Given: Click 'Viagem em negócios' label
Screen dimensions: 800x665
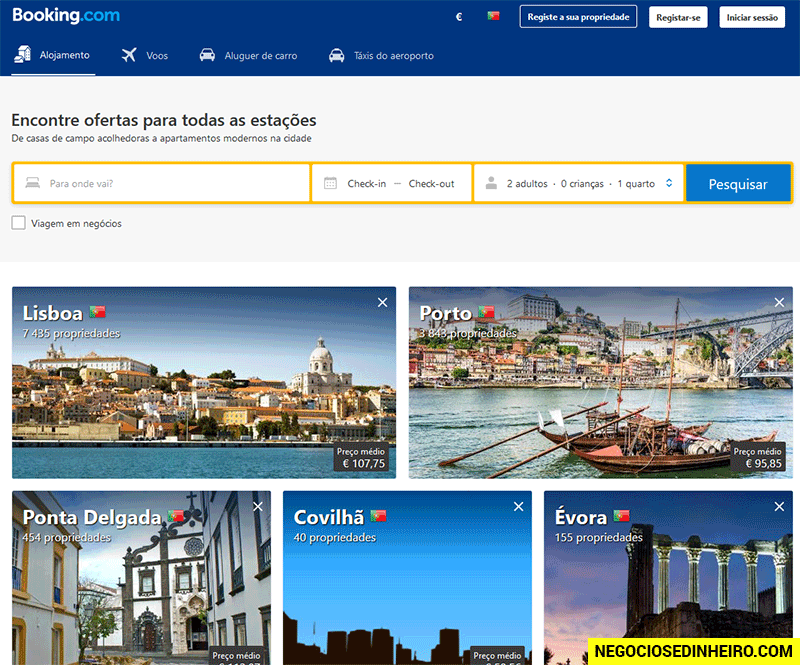Looking at the screenshot, I should 76,224.
